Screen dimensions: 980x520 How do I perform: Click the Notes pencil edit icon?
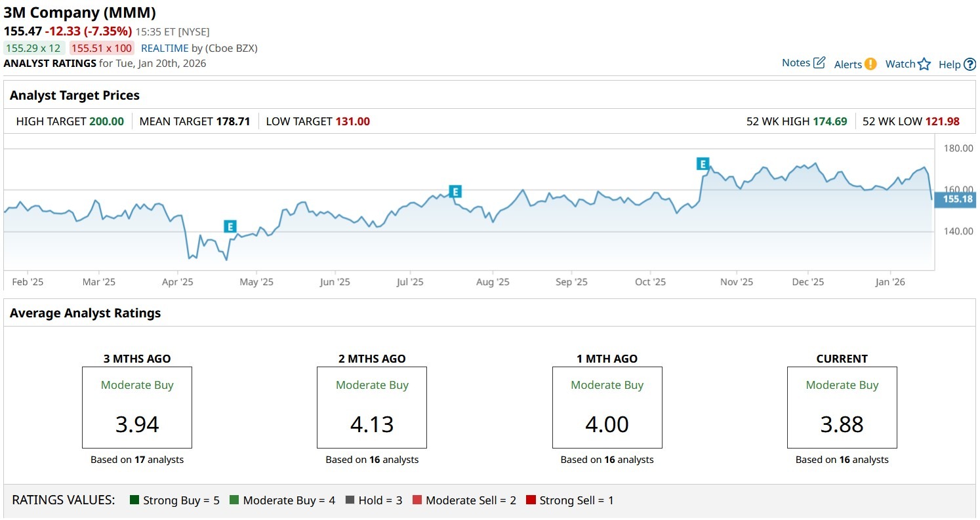[x=819, y=63]
